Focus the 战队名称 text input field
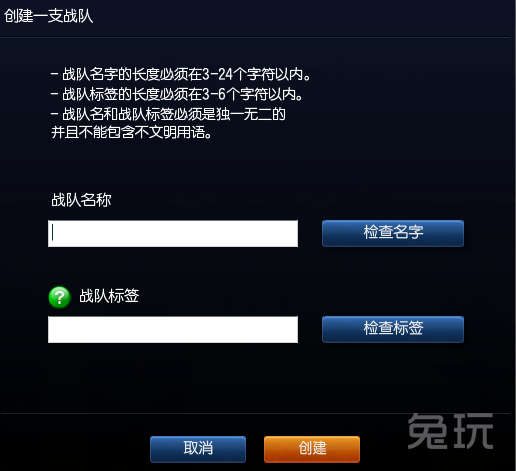Viewport: 516px width, 471px height. click(x=173, y=233)
